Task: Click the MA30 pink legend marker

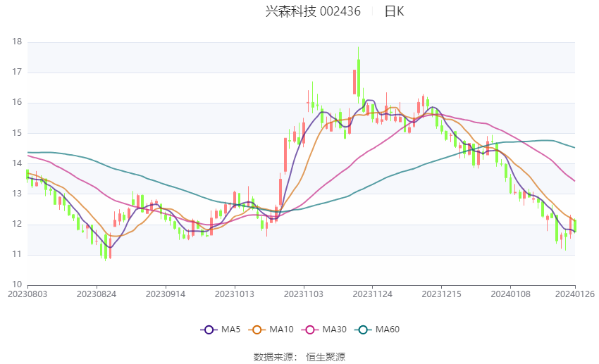Action: [x=311, y=329]
